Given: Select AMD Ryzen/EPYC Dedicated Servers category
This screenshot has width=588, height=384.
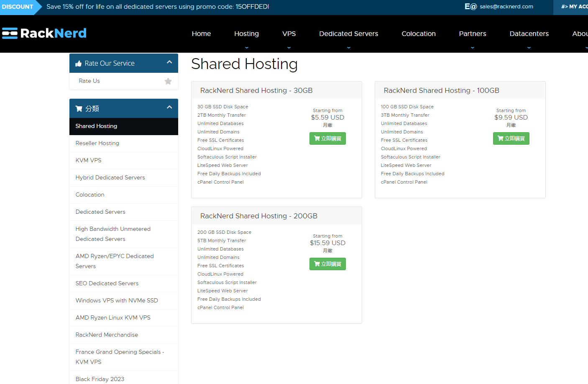Looking at the screenshot, I should [x=124, y=261].
